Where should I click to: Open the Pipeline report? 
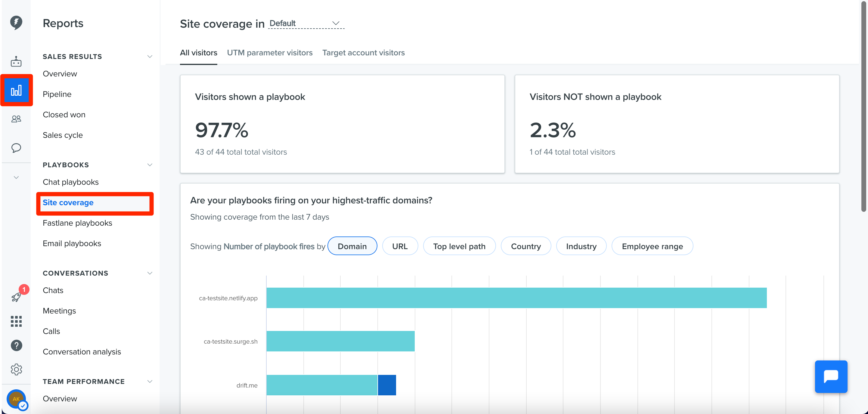click(57, 94)
